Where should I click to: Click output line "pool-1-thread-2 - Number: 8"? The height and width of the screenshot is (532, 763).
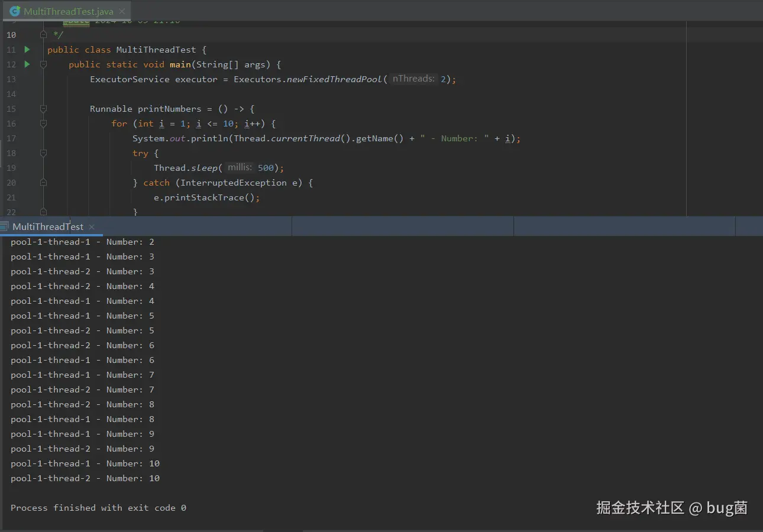(82, 404)
